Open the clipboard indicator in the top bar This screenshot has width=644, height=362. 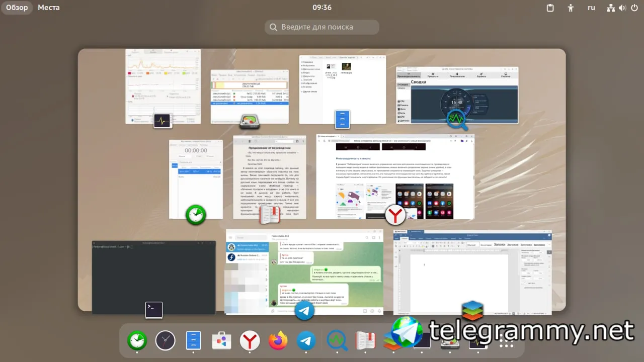click(x=550, y=8)
